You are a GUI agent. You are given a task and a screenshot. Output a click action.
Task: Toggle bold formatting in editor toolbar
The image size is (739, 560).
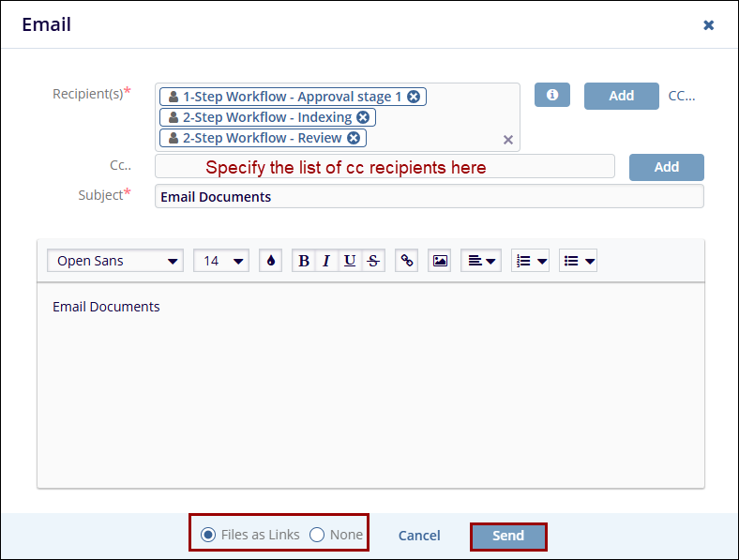click(303, 261)
